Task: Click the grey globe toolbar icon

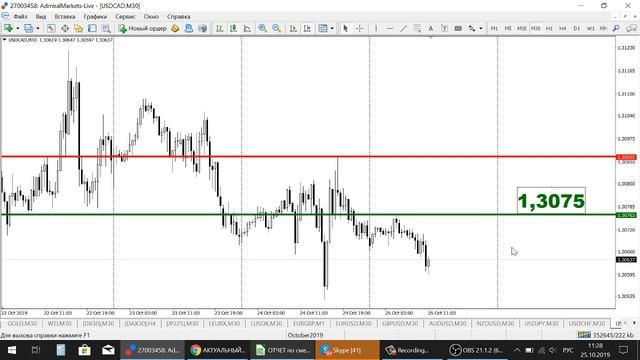Action: pos(202,28)
